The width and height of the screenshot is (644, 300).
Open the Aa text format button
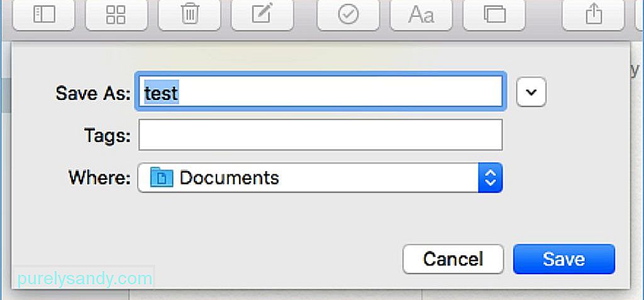pyautogui.click(x=421, y=15)
